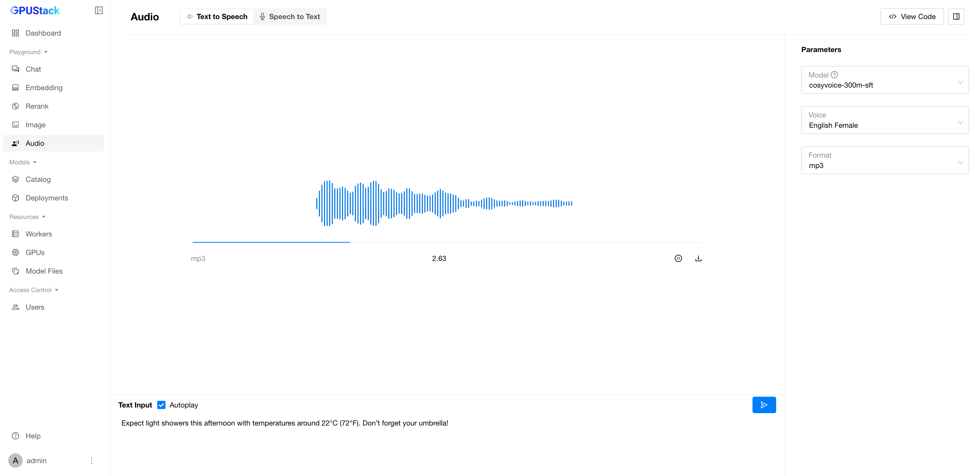The height and width of the screenshot is (476, 980).
Task: Pause the audio playback
Action: pos(678,259)
